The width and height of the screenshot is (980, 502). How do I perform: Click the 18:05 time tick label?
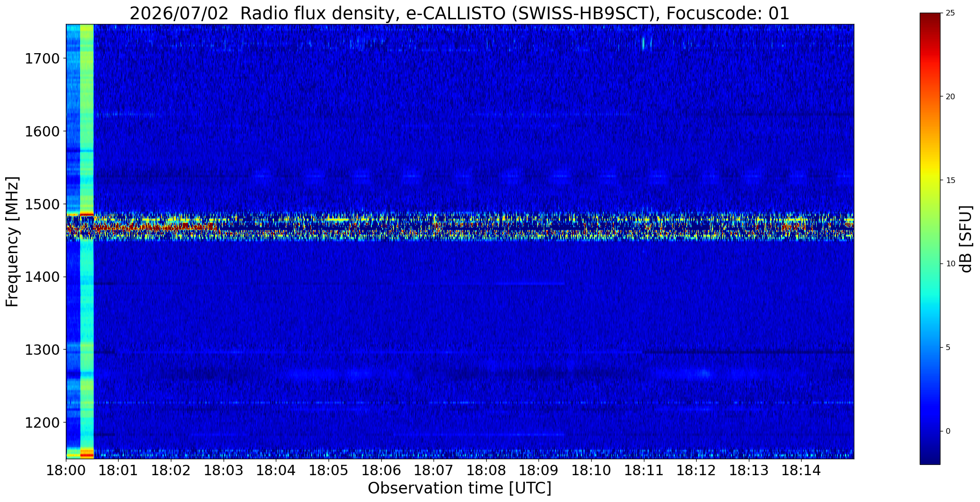329,470
